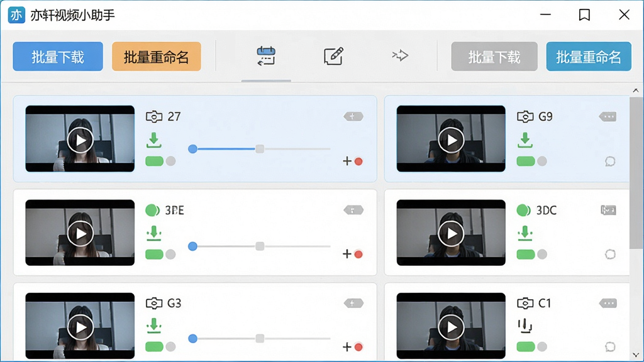Screen dimensions: 644x362
Task: Click the comment bubble icon in G9 card
Action: point(610,162)
